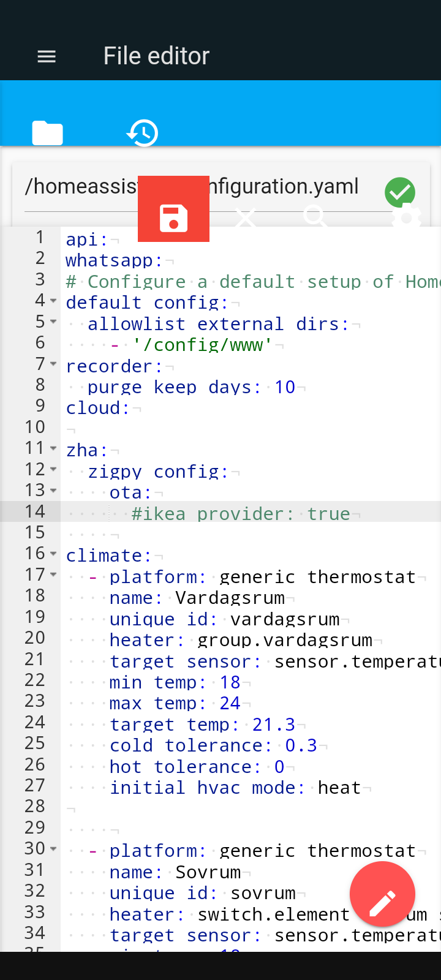Open the file browser folder icon
The image size is (441, 980).
(x=47, y=132)
